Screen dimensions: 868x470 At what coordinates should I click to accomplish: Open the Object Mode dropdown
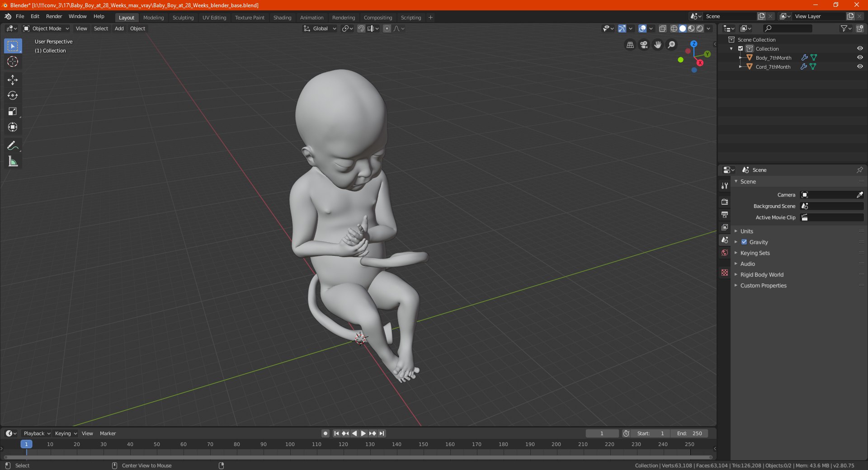(x=46, y=28)
